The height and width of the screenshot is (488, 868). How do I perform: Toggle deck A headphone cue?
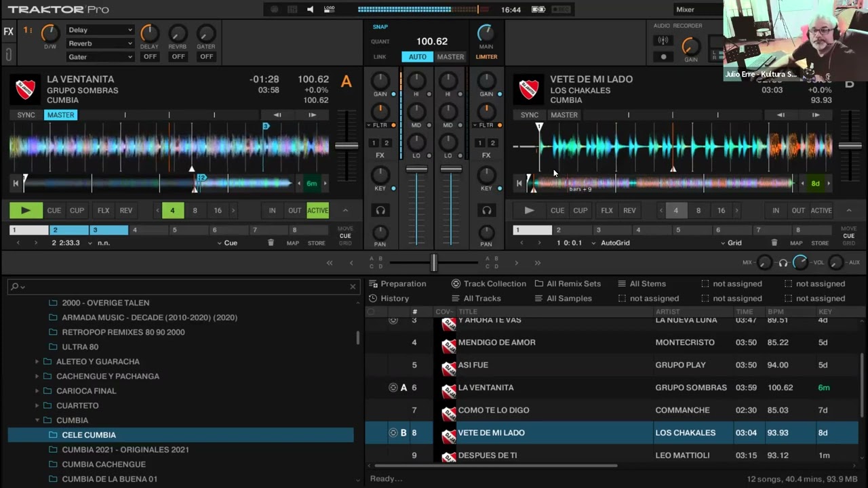380,211
